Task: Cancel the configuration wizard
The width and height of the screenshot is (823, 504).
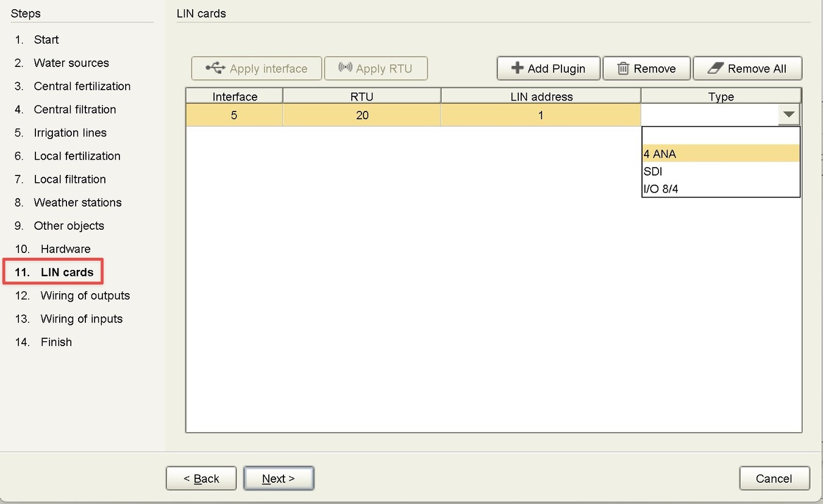Action: 774,478
